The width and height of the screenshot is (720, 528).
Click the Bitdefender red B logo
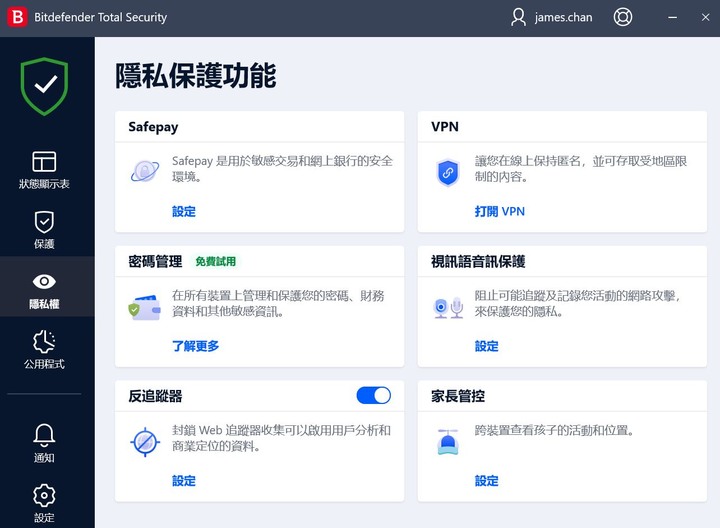pyautogui.click(x=17, y=17)
